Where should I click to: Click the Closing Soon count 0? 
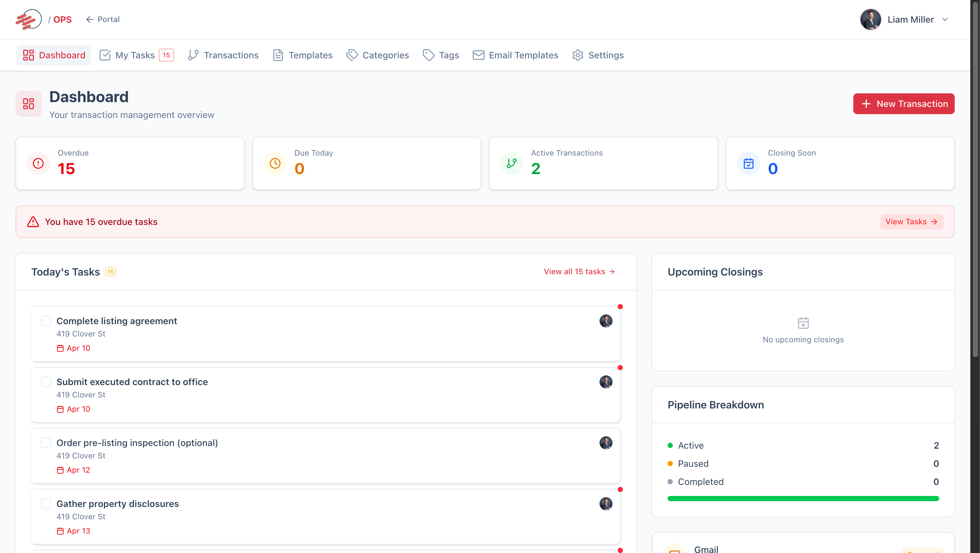coord(773,169)
